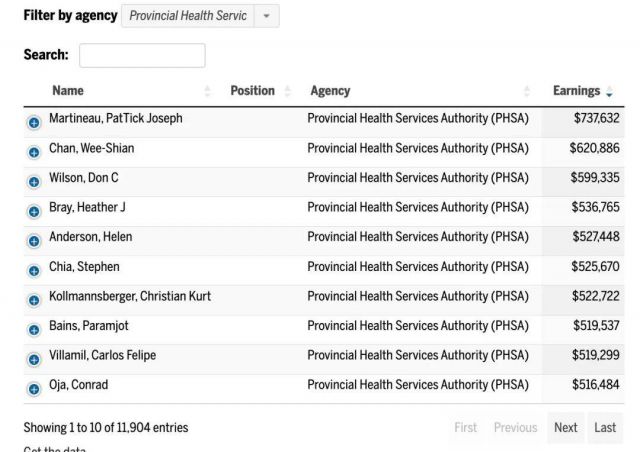This screenshot has width=640, height=452.
Task: Toggle Earnings column sort order
Action: pyautogui.click(x=583, y=91)
